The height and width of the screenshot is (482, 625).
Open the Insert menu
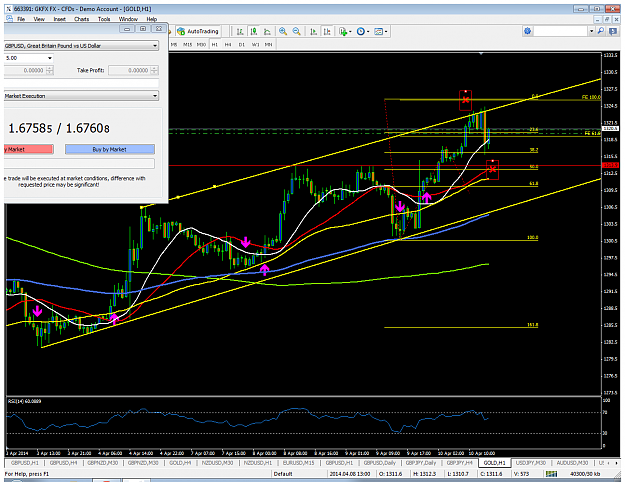(x=59, y=19)
